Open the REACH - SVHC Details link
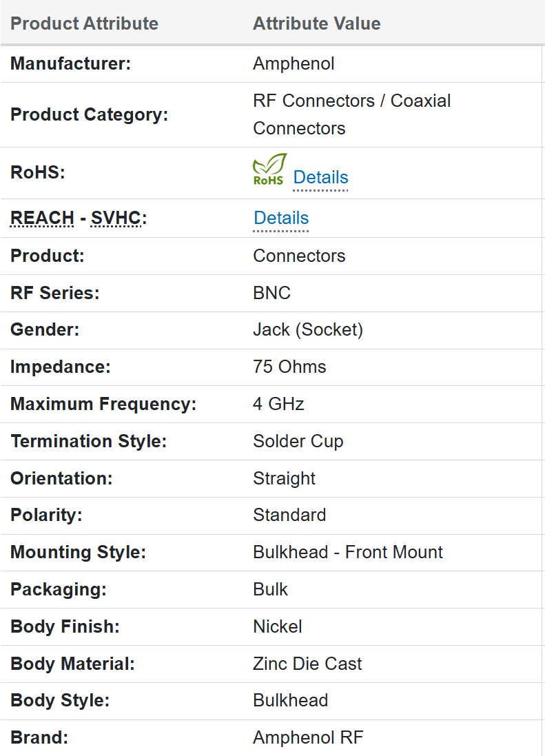Image resolution: width=545 pixels, height=756 pixels. coord(281,218)
